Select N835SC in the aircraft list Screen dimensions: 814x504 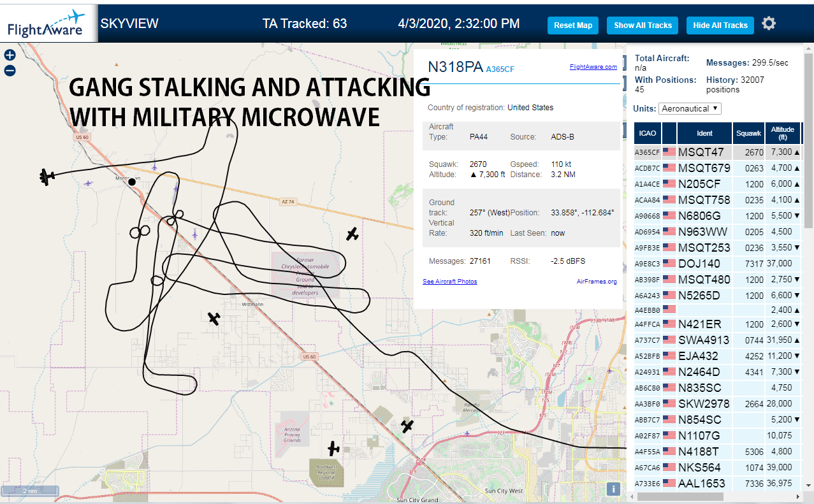click(x=700, y=388)
